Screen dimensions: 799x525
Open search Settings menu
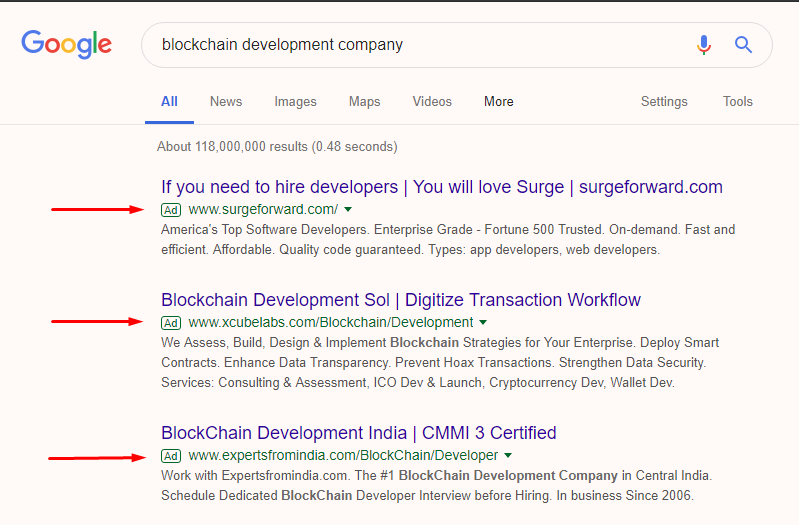pyautogui.click(x=664, y=102)
